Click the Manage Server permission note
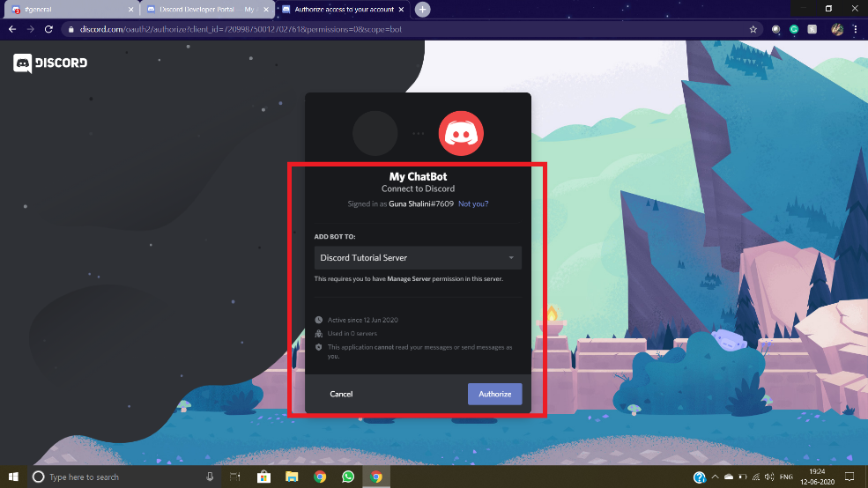Image resolution: width=868 pixels, height=488 pixels. pos(409,279)
